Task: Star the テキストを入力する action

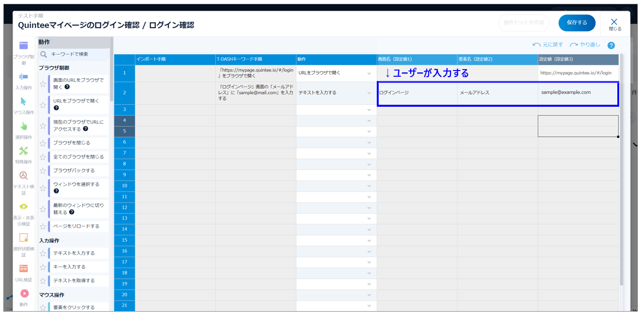Action: click(x=43, y=253)
